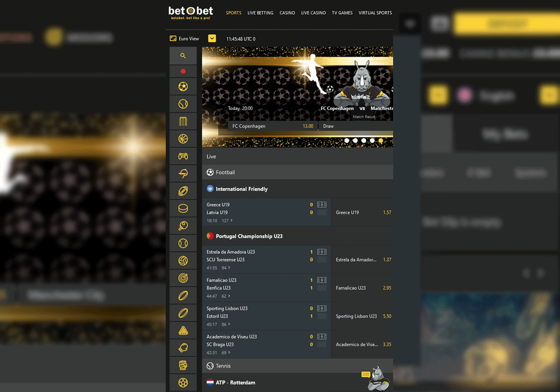
Task: Bet on Academico de Viseu at 3.35
Action: [362, 344]
